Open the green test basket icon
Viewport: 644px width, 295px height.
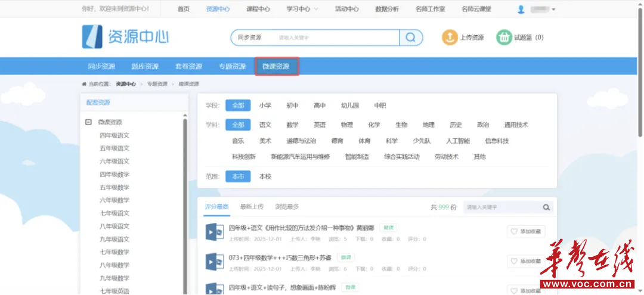pos(504,38)
